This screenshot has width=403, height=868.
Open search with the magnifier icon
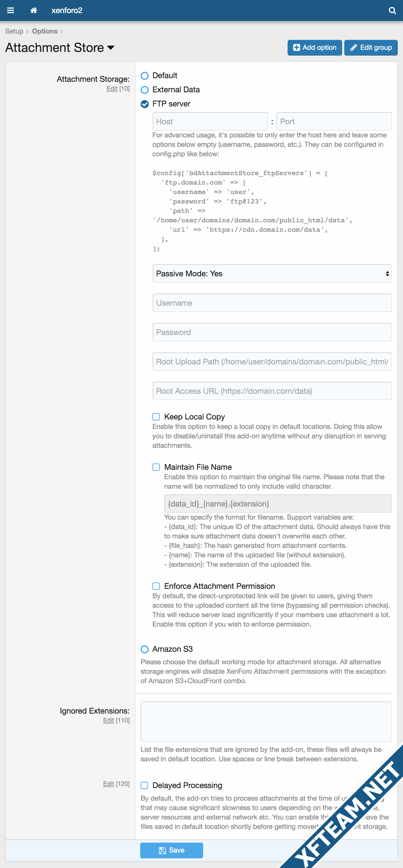pyautogui.click(x=392, y=10)
